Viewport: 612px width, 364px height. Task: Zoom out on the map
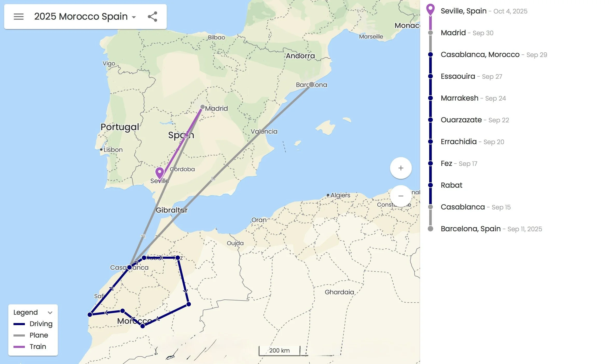401,196
